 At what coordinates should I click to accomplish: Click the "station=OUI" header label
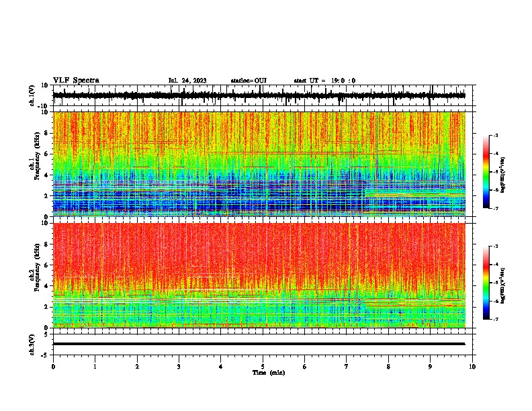click(x=249, y=81)
